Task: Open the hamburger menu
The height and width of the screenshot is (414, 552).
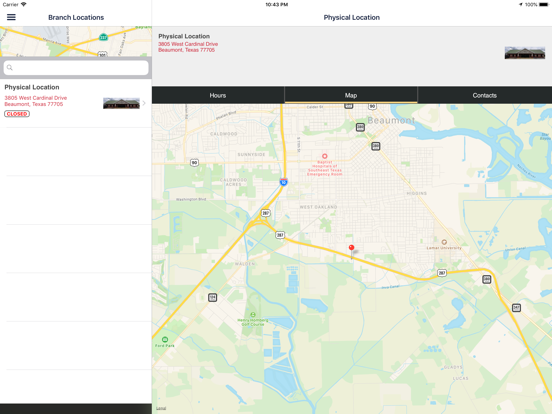Action: point(11,17)
